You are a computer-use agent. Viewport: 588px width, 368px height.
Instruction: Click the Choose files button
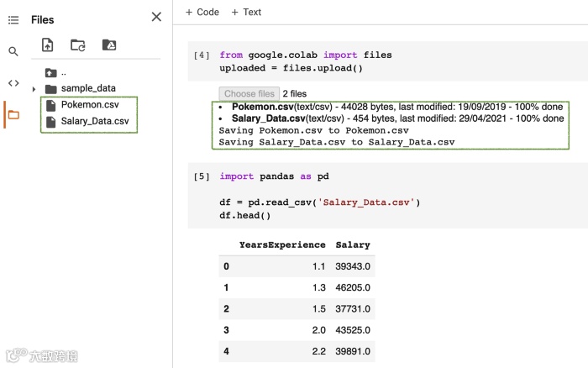click(249, 94)
